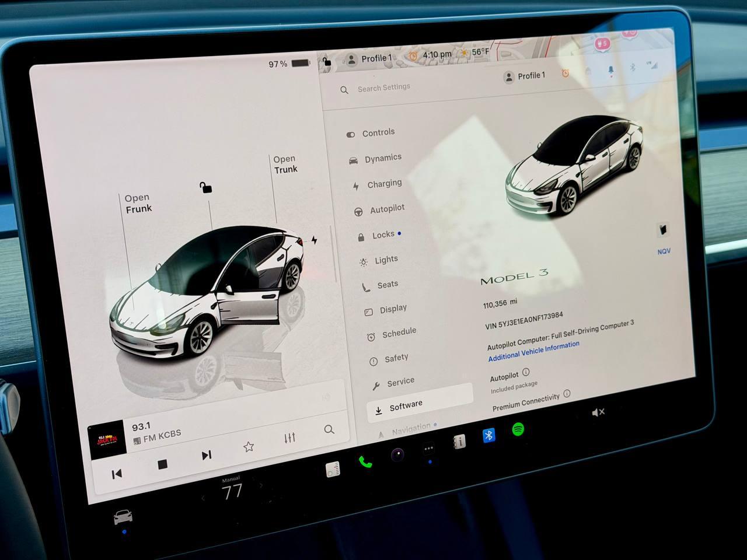Open Bluetooth app in bottom dock
This screenshot has width=747, height=560.
pos(489,436)
